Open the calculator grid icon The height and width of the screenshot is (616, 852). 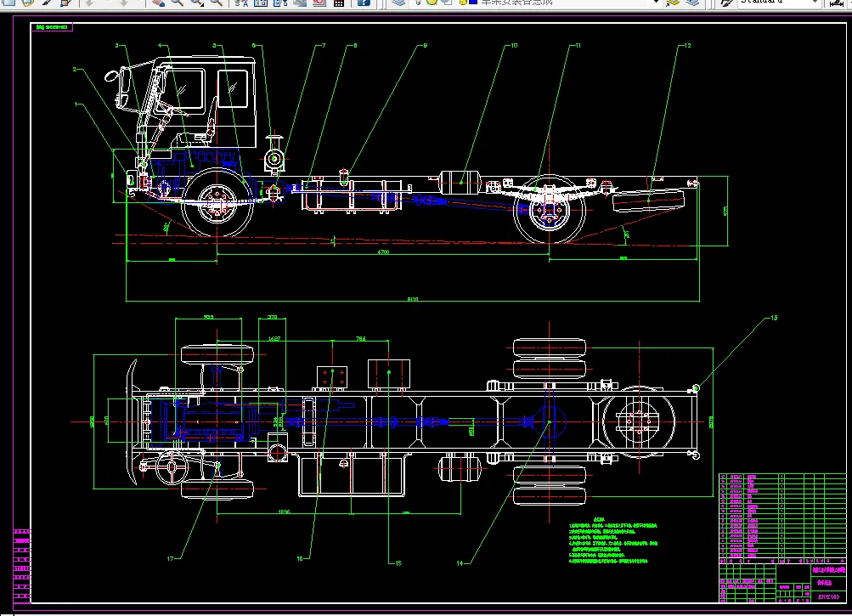click(339, 3)
